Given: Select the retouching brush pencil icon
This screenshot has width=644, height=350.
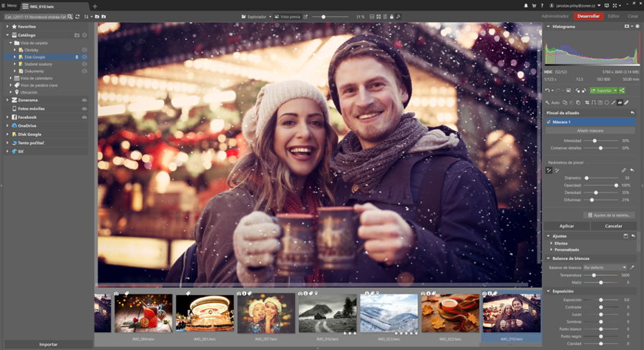Looking at the screenshot, I should pyautogui.click(x=626, y=102).
